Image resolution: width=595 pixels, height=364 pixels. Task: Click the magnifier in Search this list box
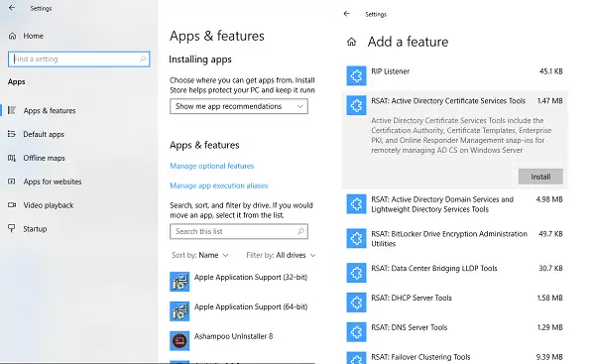click(x=300, y=231)
